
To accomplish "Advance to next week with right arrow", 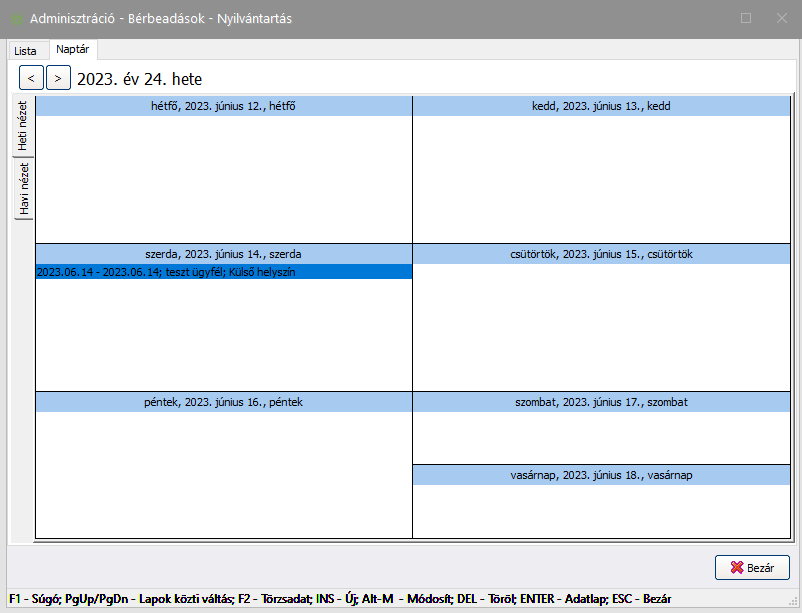I will click(59, 77).
